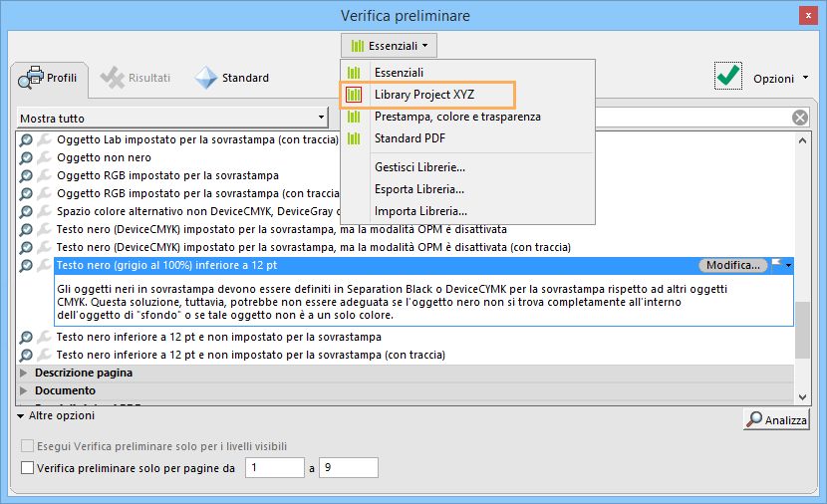Click magnifier icon for Oggetto RGB (con traccia) row

coord(26,194)
